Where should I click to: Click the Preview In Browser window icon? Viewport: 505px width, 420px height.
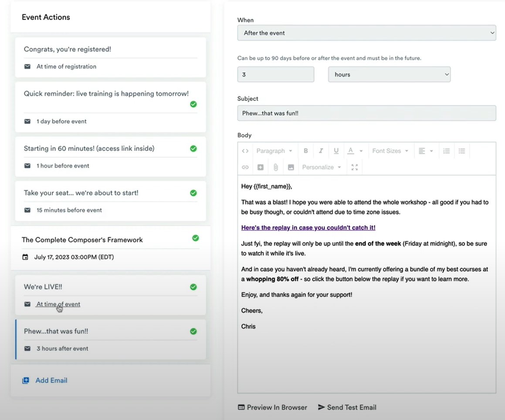[x=241, y=407]
